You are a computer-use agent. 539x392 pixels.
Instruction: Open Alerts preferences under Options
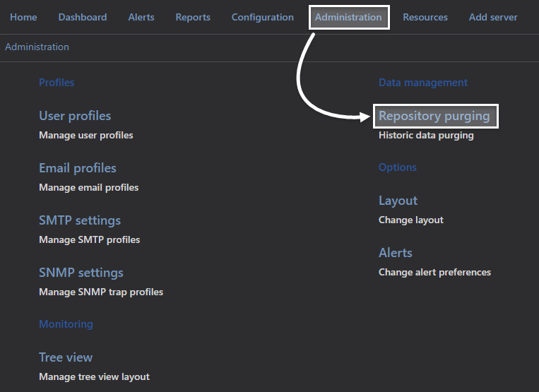(396, 253)
